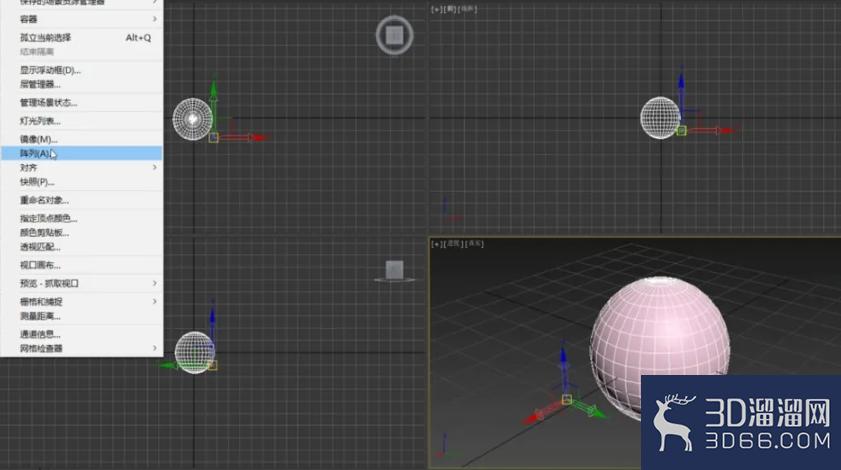Select the wireframe sphere in bottom-left viewport
841x470 pixels.
coord(195,352)
